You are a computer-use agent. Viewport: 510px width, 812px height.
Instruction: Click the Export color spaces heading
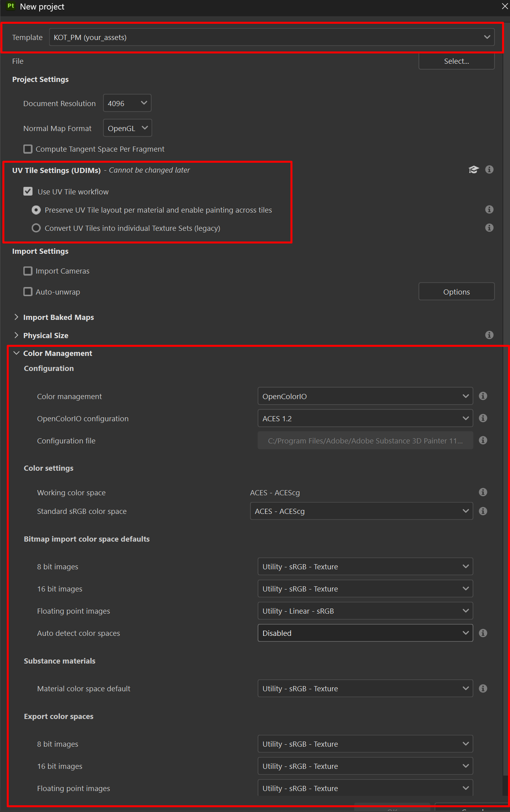59,716
